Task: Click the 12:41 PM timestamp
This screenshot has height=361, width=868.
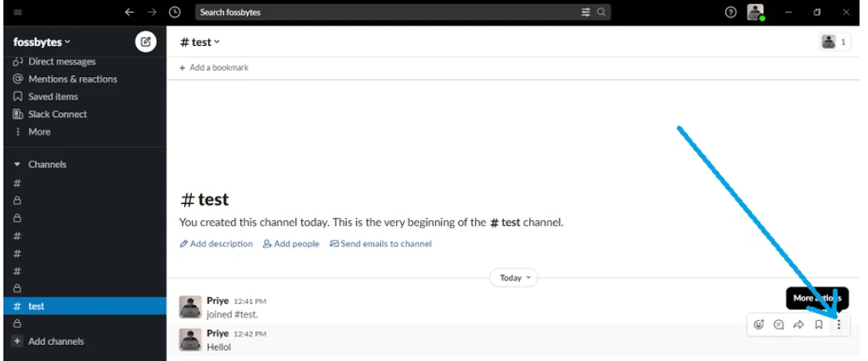Action: tap(249, 302)
